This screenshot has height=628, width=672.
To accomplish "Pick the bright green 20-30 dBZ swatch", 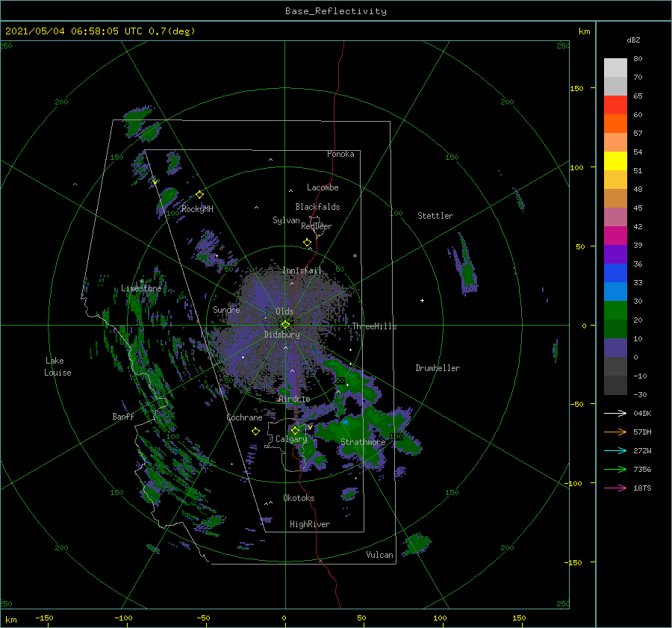I will coord(615,311).
